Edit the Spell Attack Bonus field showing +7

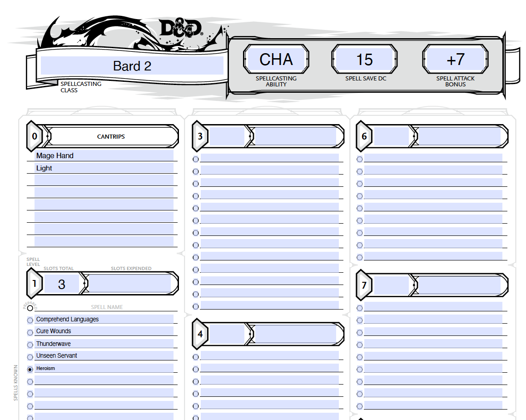pos(455,59)
